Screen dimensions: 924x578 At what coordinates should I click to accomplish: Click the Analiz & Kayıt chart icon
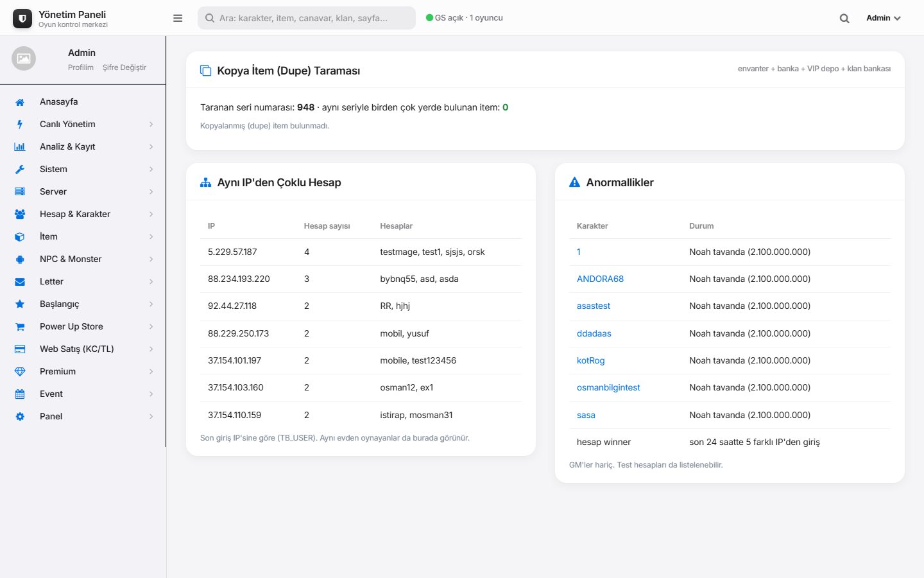pos(20,147)
